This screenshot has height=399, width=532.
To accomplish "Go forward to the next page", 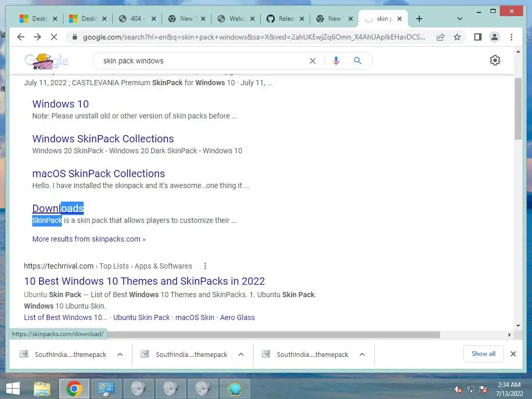I will coord(37,37).
